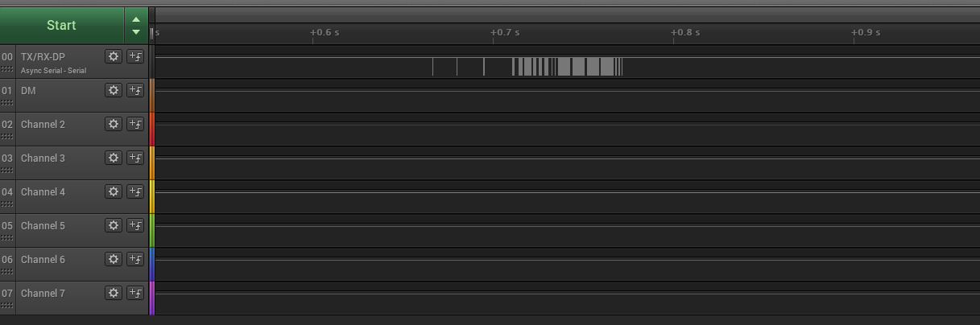Click the green Start capture button
The image size is (980, 325).
tap(61, 25)
